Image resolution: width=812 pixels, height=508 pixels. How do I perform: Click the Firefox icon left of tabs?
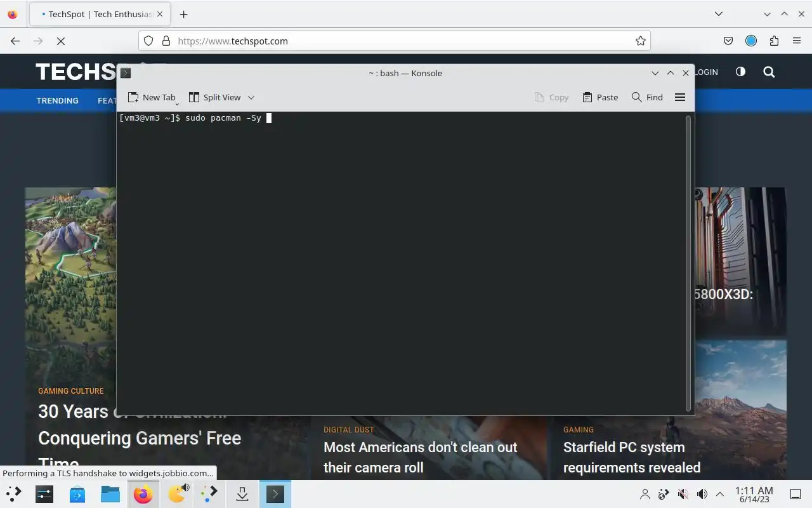13,14
